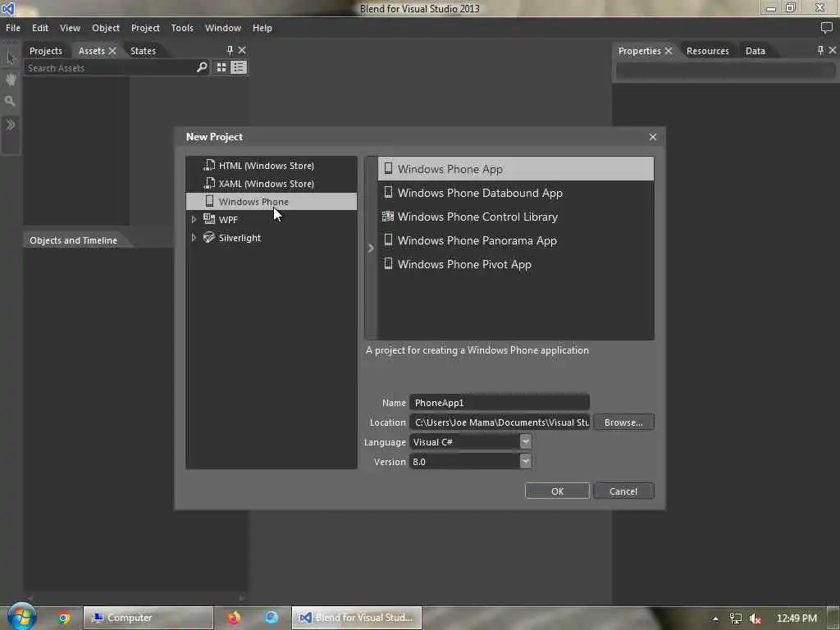Choose Windows Phone Control Library template
Viewport: 840px width, 630px height.
coord(516,217)
